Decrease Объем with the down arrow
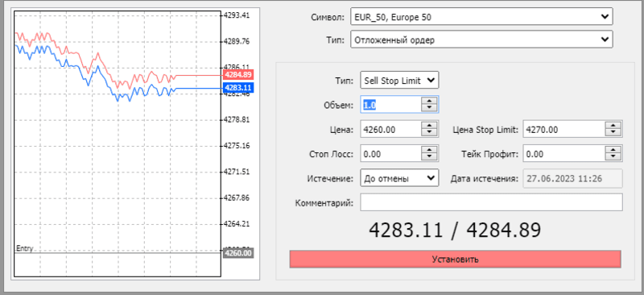The height and width of the screenshot is (295, 644). (429, 108)
